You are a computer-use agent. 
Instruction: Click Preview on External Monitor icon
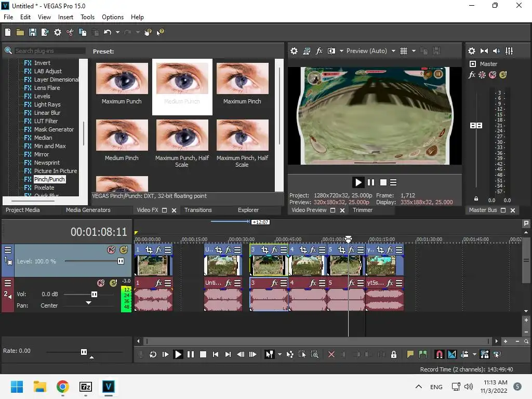click(x=307, y=51)
